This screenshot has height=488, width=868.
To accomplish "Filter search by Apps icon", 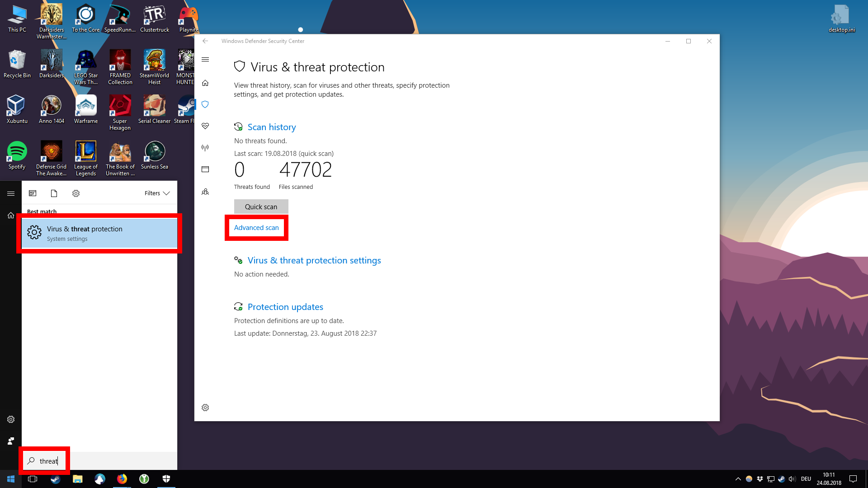I will [x=33, y=193].
